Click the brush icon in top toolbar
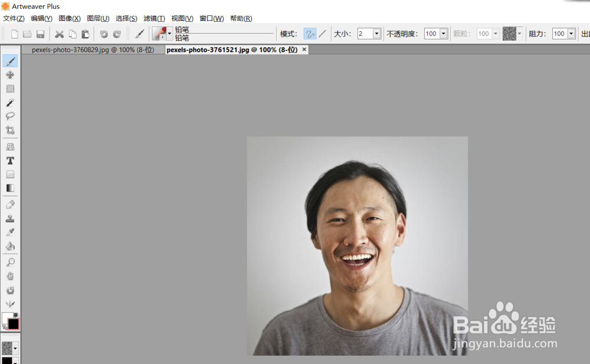Image resolution: width=590 pixels, height=364 pixels. click(140, 34)
